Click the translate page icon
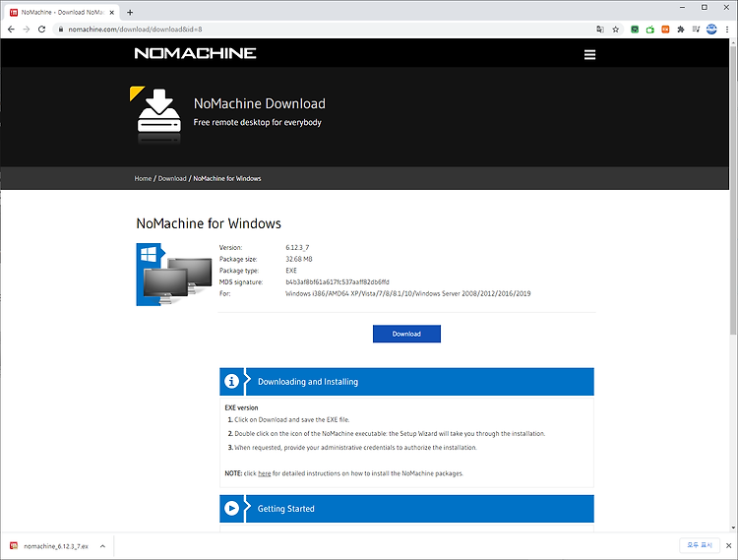Screen dimensions: 738x560 coord(600,30)
